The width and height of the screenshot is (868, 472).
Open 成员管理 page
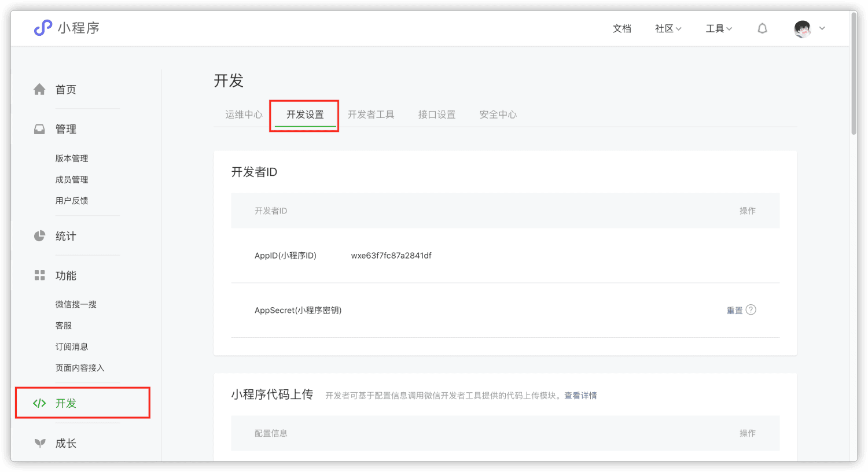pos(72,180)
